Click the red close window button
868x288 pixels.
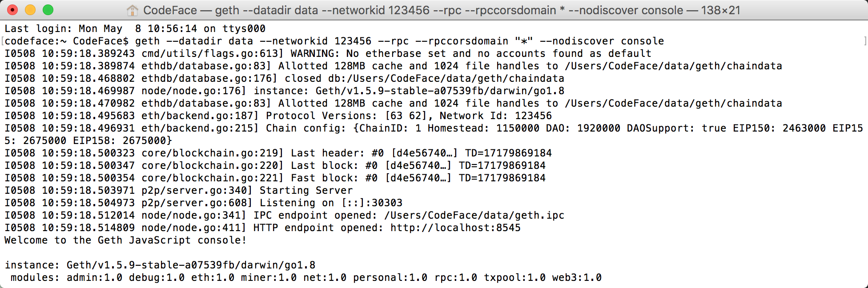pyautogui.click(x=12, y=10)
